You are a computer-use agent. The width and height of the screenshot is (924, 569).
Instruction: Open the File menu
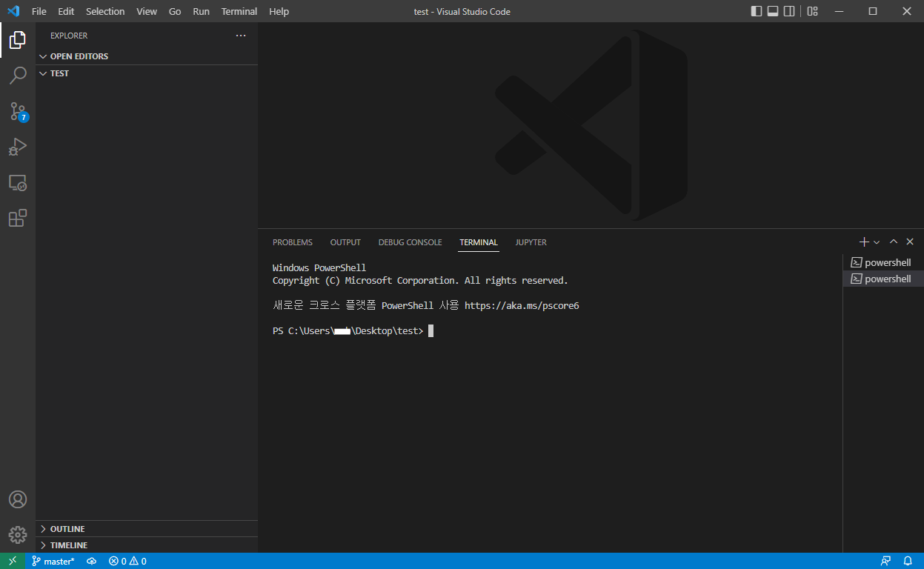tap(39, 11)
